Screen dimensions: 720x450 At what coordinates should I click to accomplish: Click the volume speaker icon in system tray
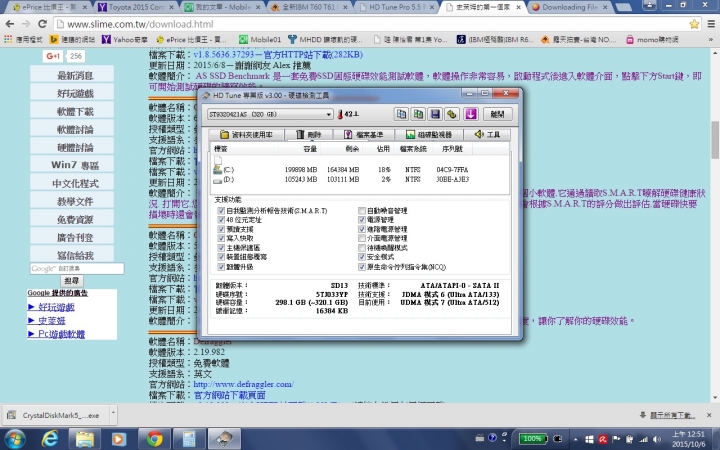click(x=657, y=439)
